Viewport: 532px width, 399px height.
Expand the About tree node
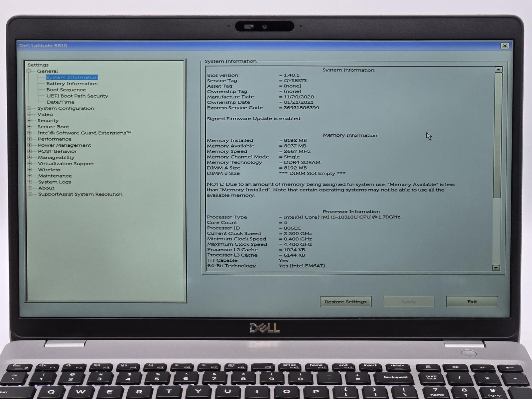(30, 188)
